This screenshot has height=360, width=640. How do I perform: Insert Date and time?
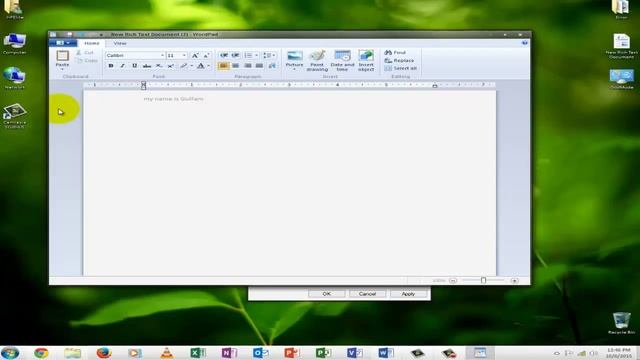342,60
